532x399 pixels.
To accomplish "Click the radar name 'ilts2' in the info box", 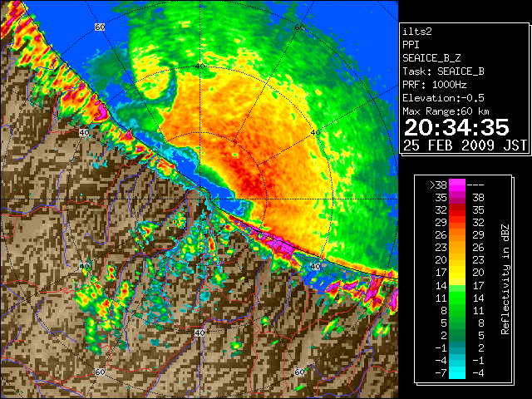I will click(417, 32).
